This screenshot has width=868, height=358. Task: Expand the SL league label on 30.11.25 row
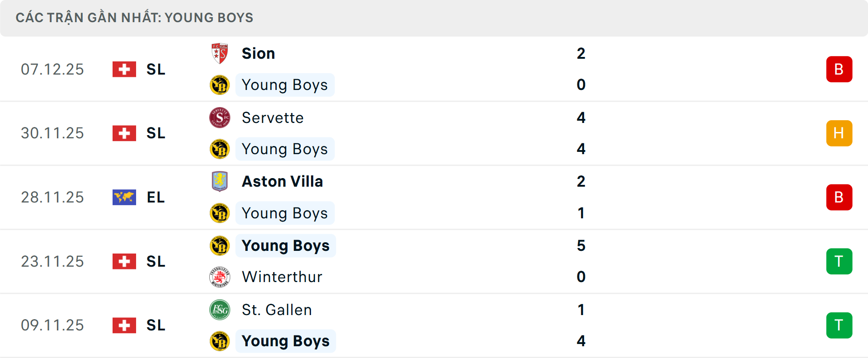tap(156, 133)
